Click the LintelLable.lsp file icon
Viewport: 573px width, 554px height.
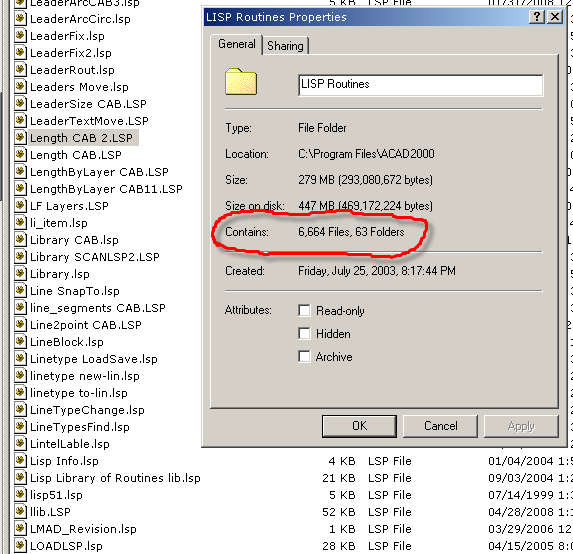pyautogui.click(x=20, y=444)
